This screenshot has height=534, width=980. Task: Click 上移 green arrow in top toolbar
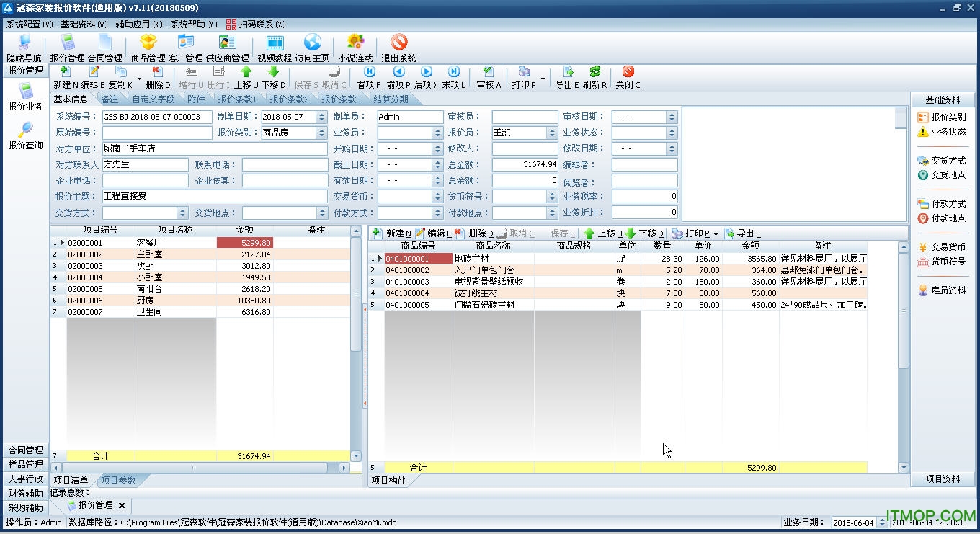tap(246, 77)
